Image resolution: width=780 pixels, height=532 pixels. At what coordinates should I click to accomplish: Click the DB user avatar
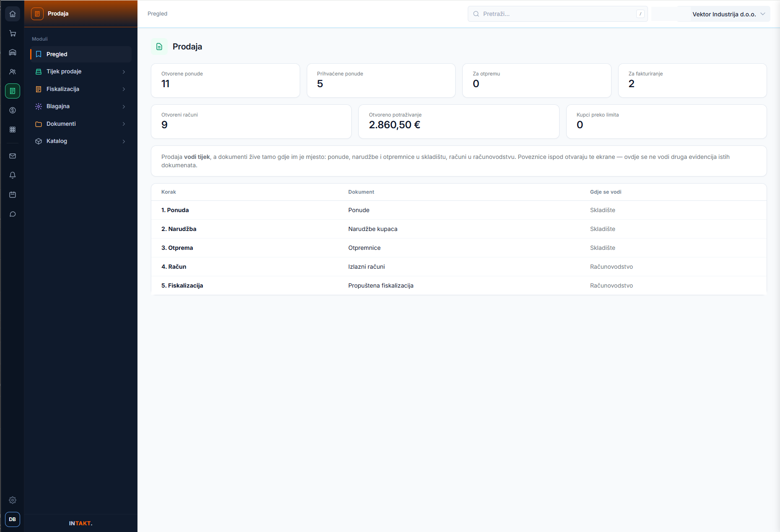click(13, 519)
